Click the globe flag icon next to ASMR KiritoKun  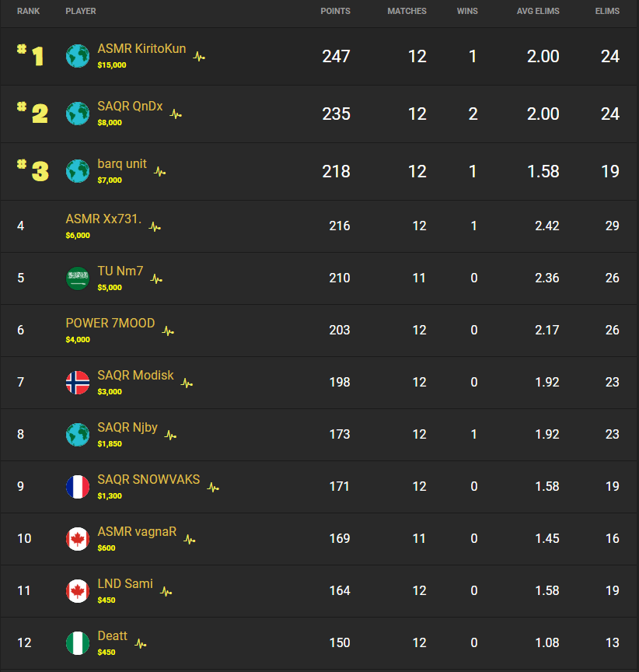tap(77, 56)
